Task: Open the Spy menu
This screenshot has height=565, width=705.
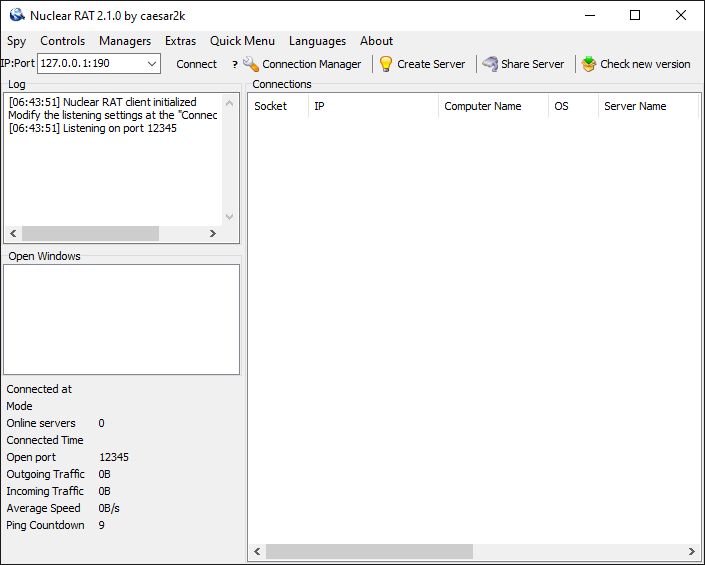Action: click(17, 41)
